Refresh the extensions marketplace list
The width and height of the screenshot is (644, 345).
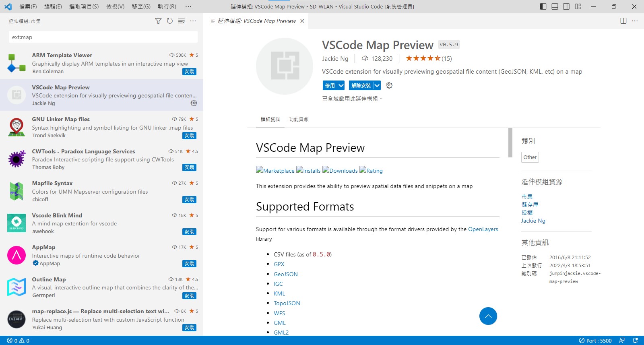click(170, 21)
